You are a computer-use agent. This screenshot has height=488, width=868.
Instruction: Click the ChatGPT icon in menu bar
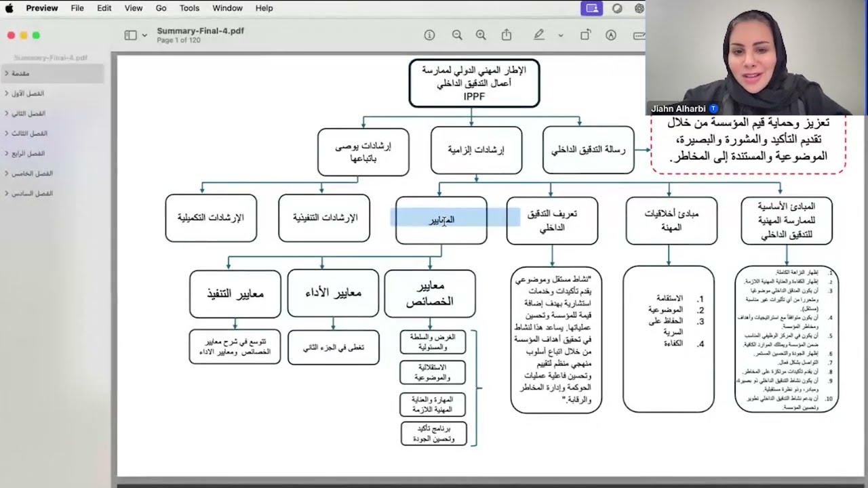[639, 8]
